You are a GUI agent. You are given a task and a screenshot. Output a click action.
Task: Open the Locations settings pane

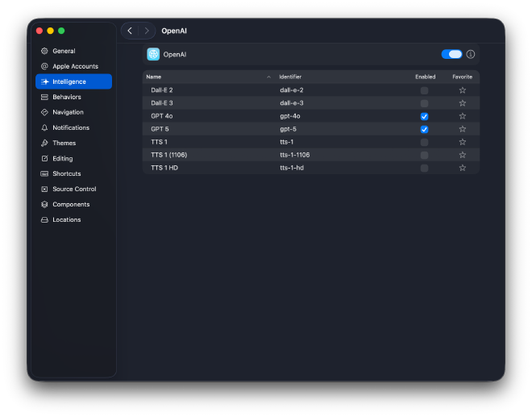pyautogui.click(x=73, y=219)
